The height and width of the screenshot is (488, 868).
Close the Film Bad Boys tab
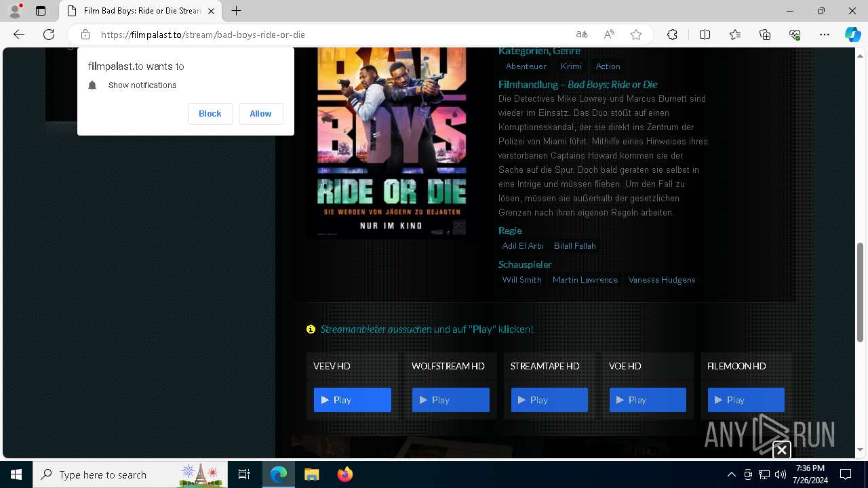(x=212, y=11)
